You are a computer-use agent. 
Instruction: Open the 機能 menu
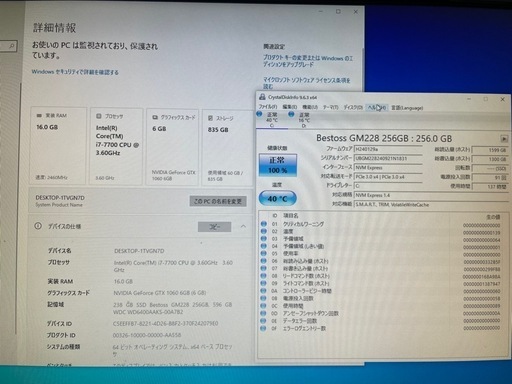310,107
